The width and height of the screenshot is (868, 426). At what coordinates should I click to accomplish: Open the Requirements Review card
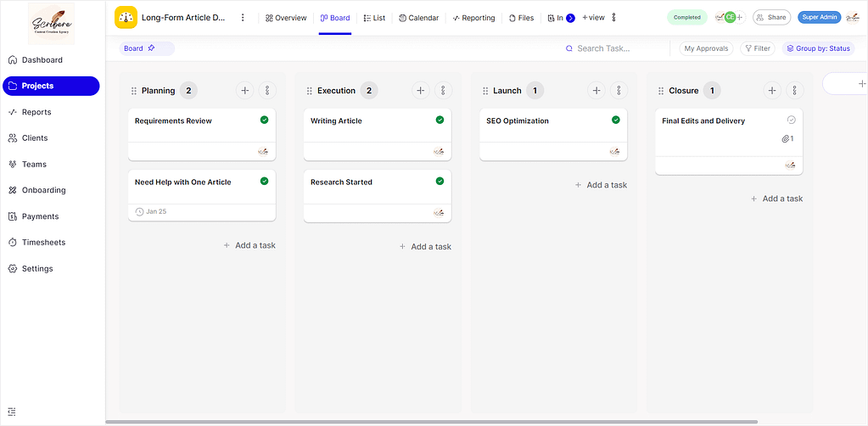202,135
